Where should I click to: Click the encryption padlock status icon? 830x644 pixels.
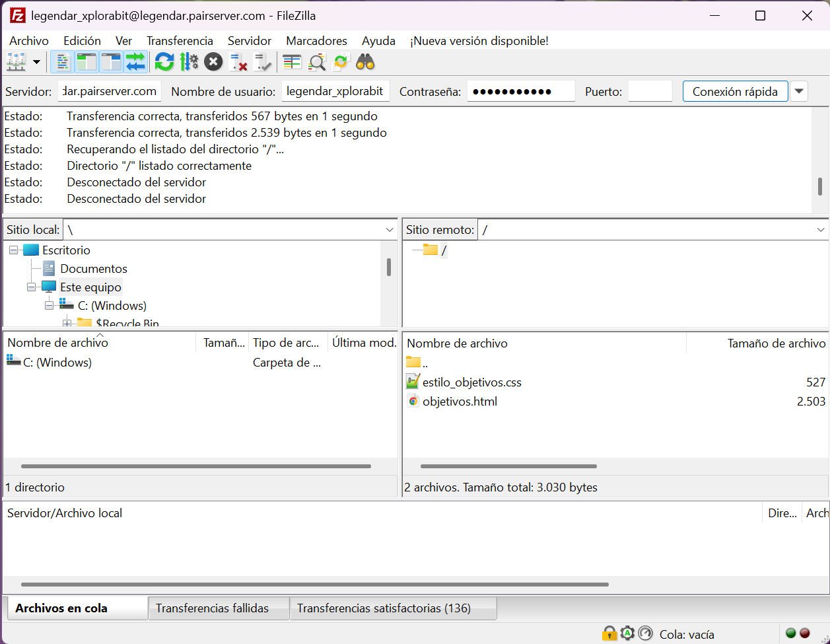[x=609, y=633]
